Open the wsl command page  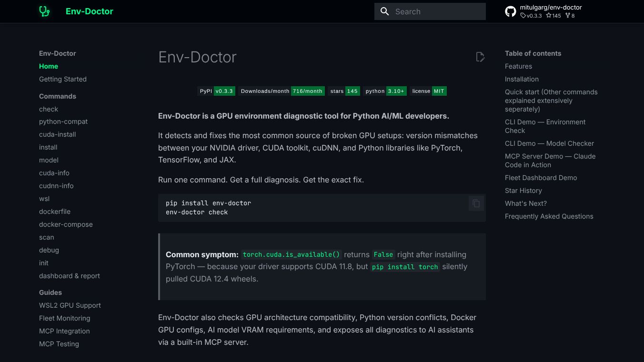coord(44,199)
